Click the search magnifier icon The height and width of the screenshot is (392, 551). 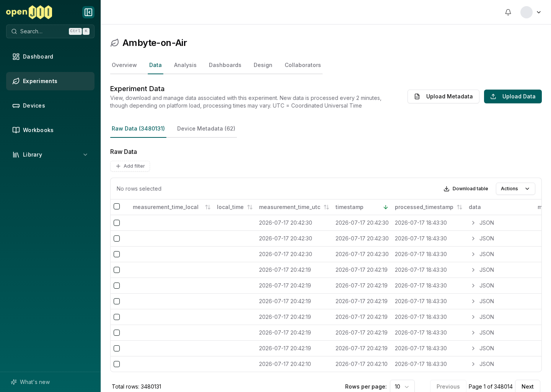(14, 31)
